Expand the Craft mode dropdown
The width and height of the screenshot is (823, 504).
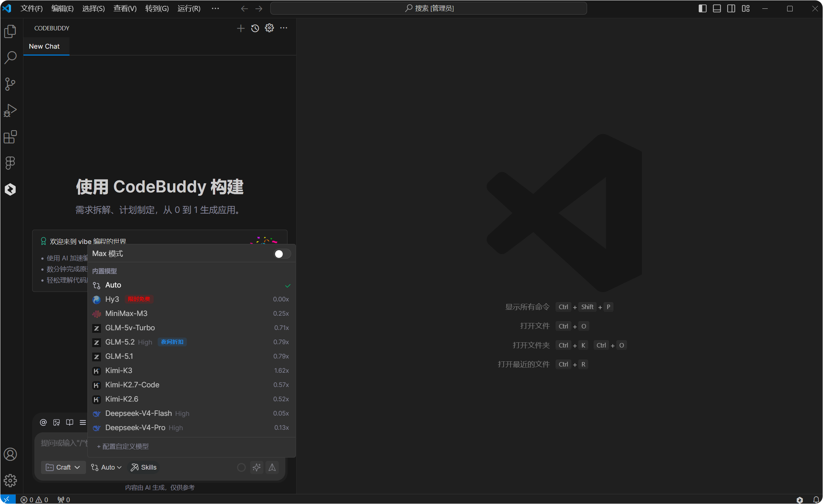pos(63,467)
